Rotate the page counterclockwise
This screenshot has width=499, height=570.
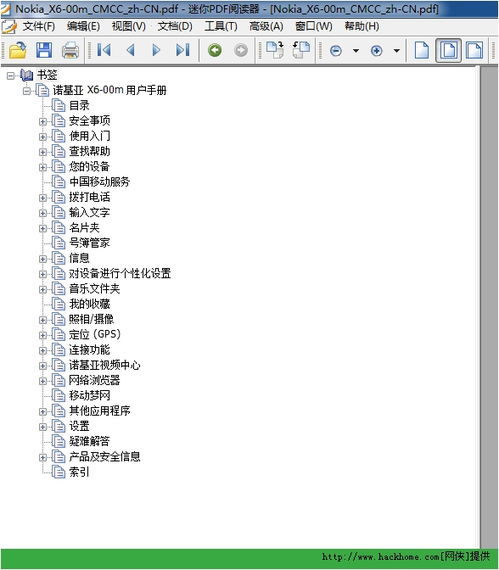[x=301, y=50]
